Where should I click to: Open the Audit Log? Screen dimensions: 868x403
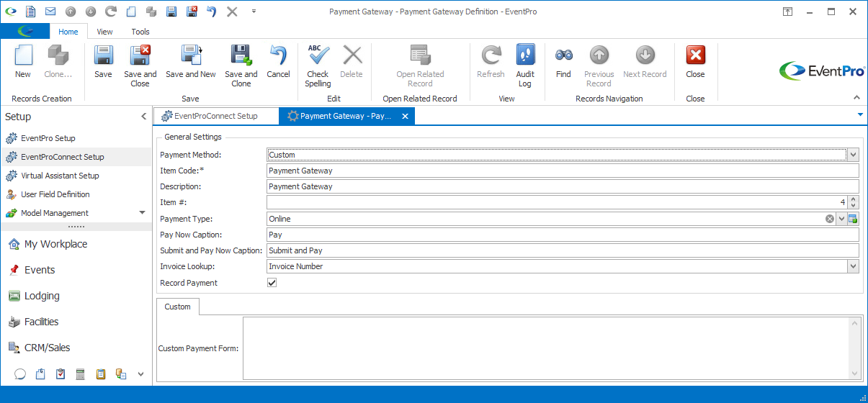click(525, 66)
